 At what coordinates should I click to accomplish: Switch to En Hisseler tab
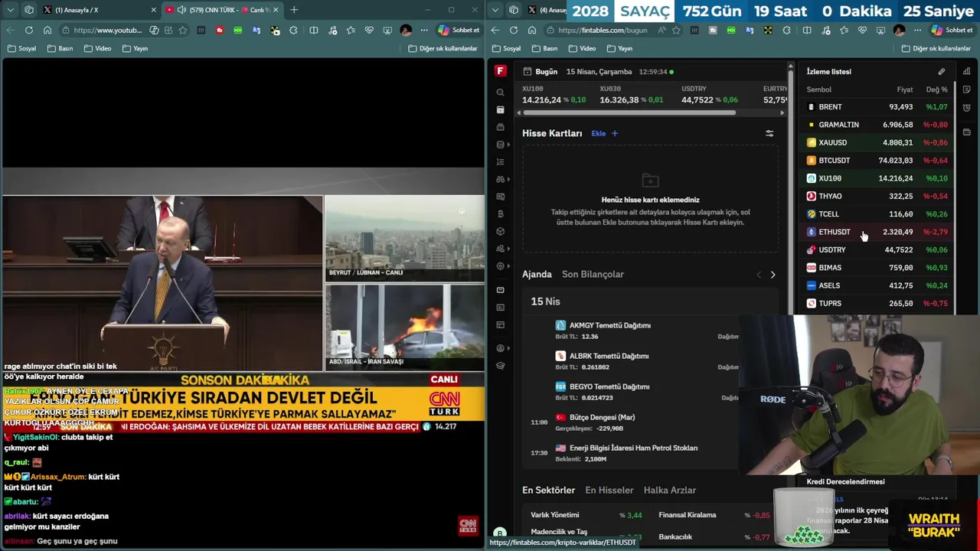coord(609,490)
